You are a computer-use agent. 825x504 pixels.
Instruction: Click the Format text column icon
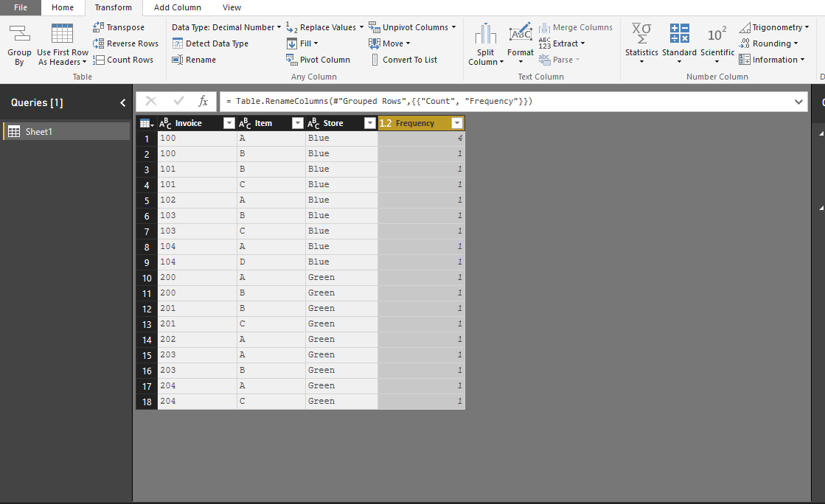[521, 33]
